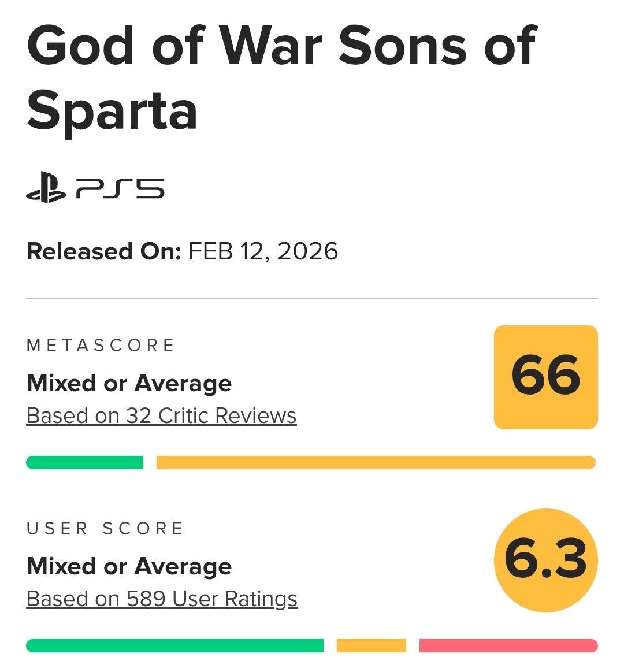Click the Released On label
The height and width of the screenshot is (672, 624).
pos(104,251)
